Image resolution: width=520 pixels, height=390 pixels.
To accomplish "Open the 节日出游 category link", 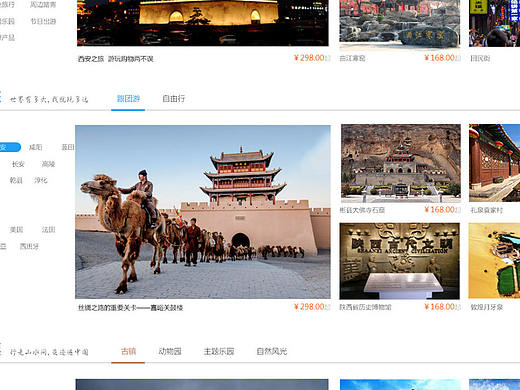I will [x=43, y=21].
